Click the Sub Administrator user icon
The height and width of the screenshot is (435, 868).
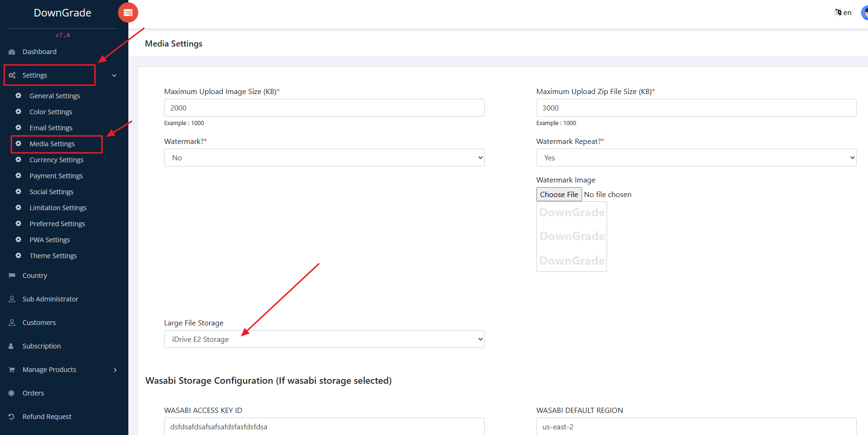tap(12, 299)
